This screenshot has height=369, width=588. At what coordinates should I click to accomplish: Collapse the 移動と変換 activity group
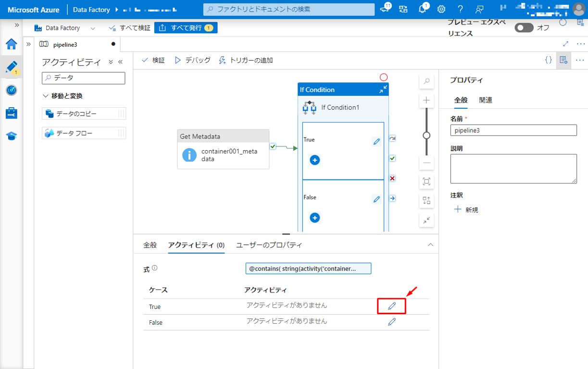[x=46, y=96]
